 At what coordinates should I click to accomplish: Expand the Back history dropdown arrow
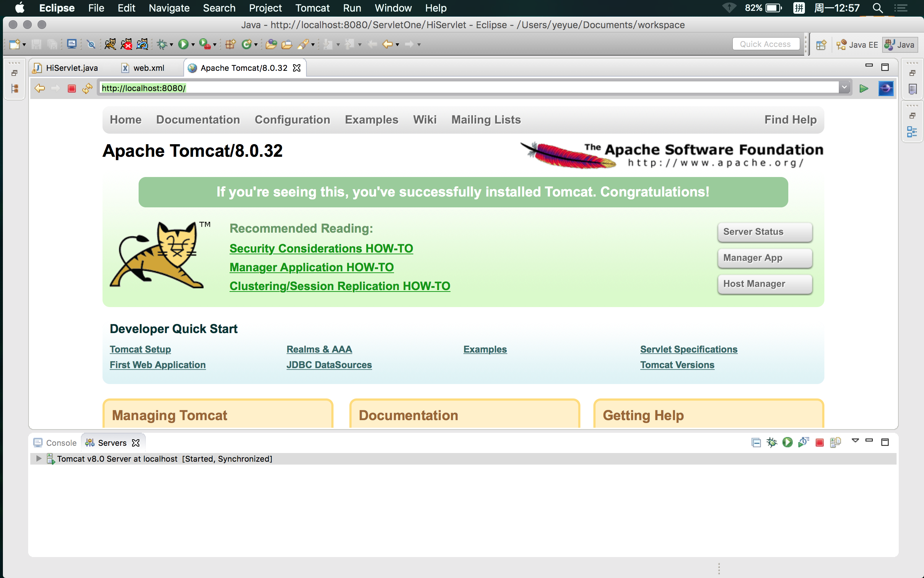pos(397,45)
